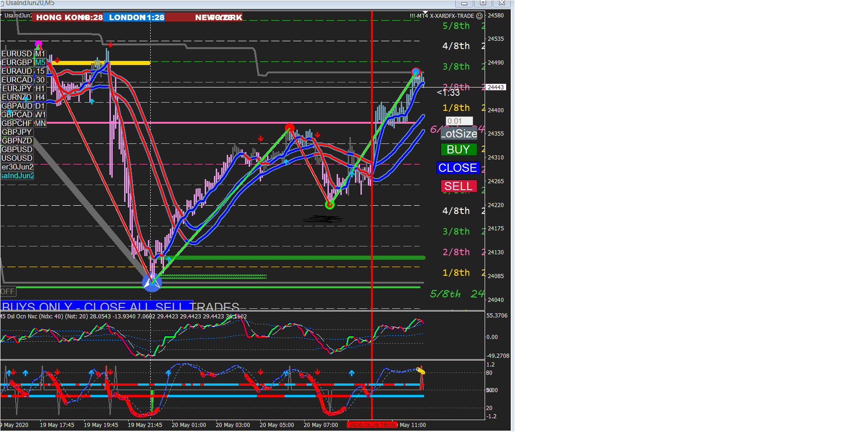Restore the UsaIndJun20,M5 chart window
868x432 pixels.
click(483, 3)
